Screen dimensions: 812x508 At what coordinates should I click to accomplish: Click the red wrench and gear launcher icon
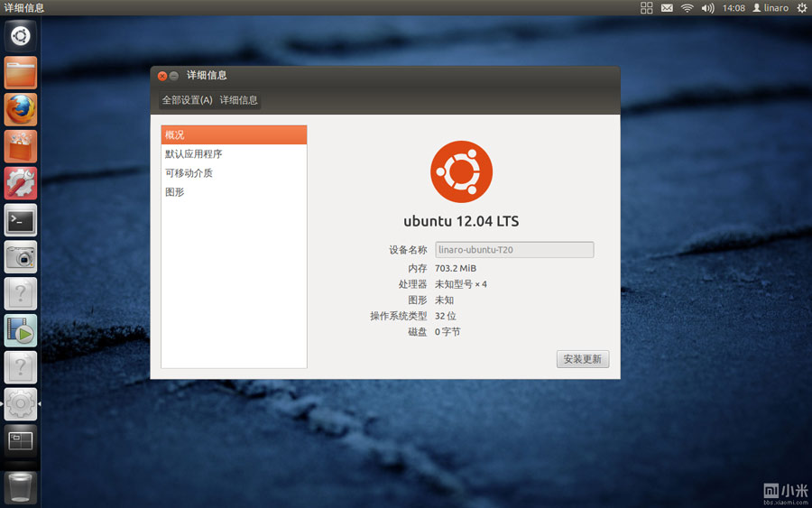click(x=20, y=183)
